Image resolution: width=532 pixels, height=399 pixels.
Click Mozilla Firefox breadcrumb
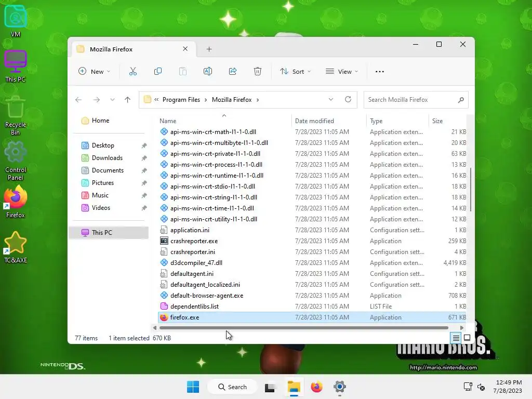tap(232, 100)
